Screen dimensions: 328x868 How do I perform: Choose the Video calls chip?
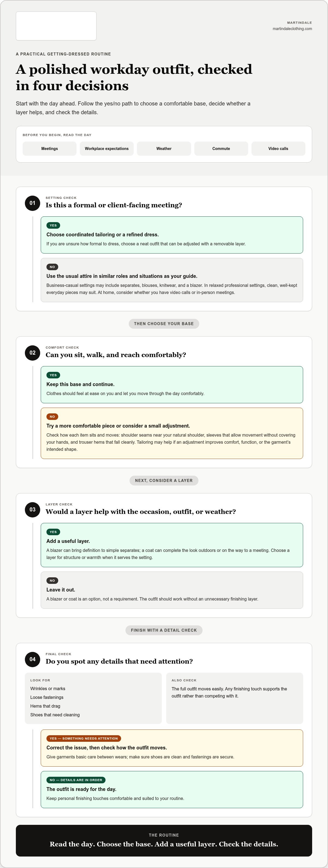click(x=278, y=149)
